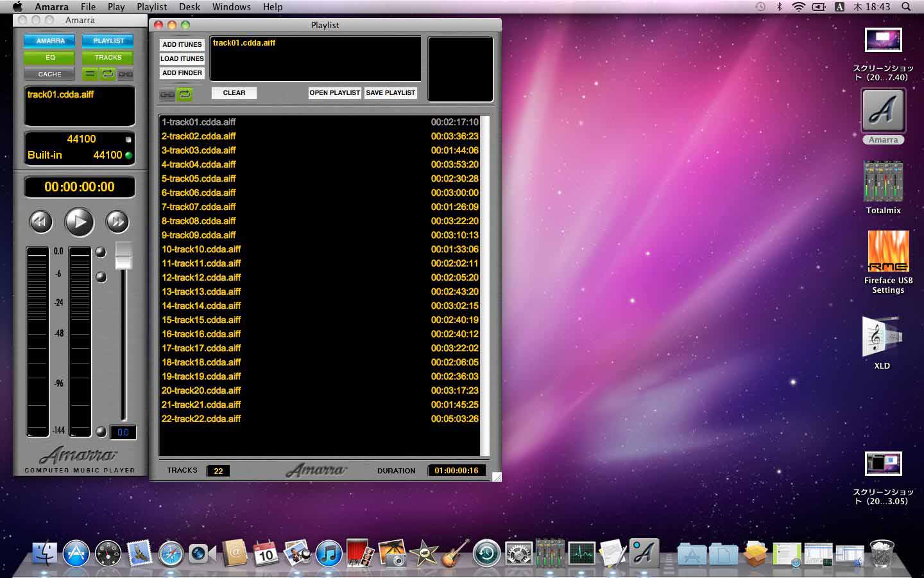Image resolution: width=924 pixels, height=578 pixels.
Task: Click the play button in the Amarra player
Action: pyautogui.click(x=79, y=222)
